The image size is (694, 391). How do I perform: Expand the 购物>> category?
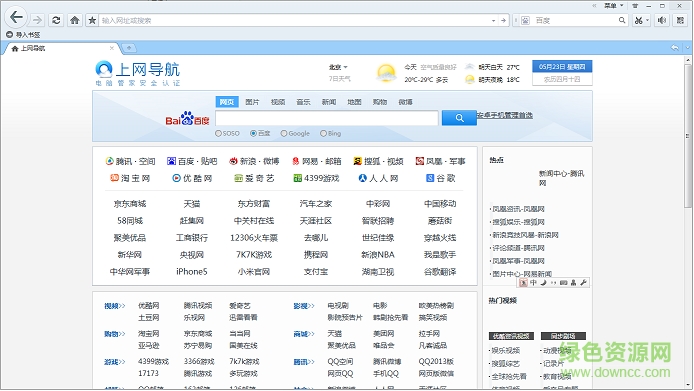click(x=115, y=333)
